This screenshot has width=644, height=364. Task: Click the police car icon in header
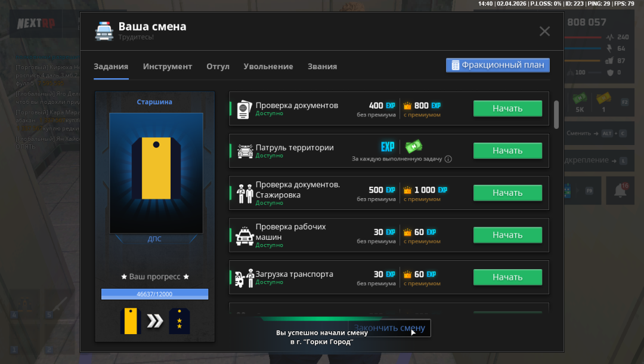pos(104,31)
